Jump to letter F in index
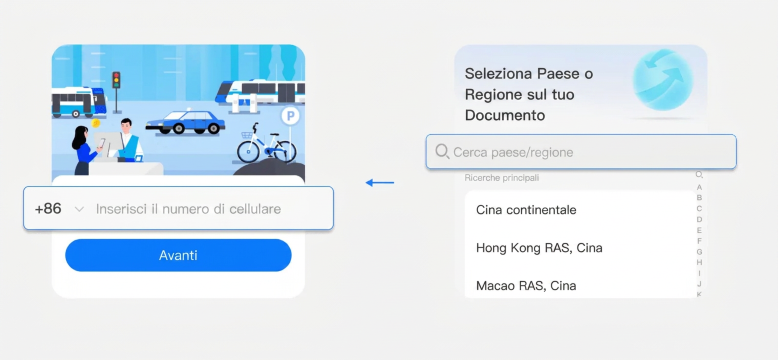The height and width of the screenshot is (360, 778). [699, 241]
